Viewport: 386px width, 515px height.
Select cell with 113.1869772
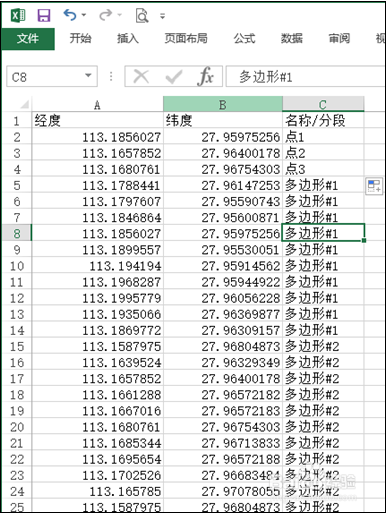(97, 330)
